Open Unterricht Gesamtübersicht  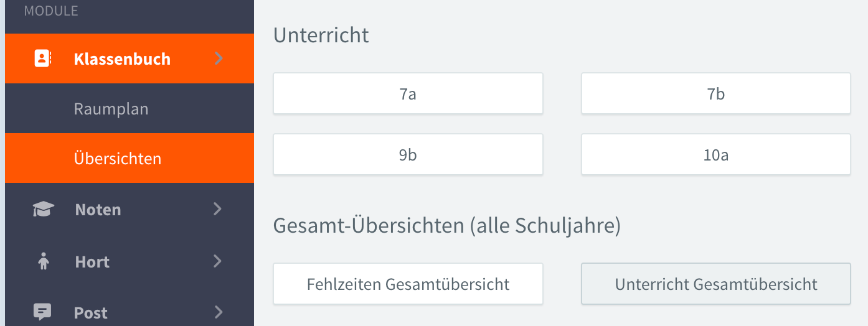point(715,284)
